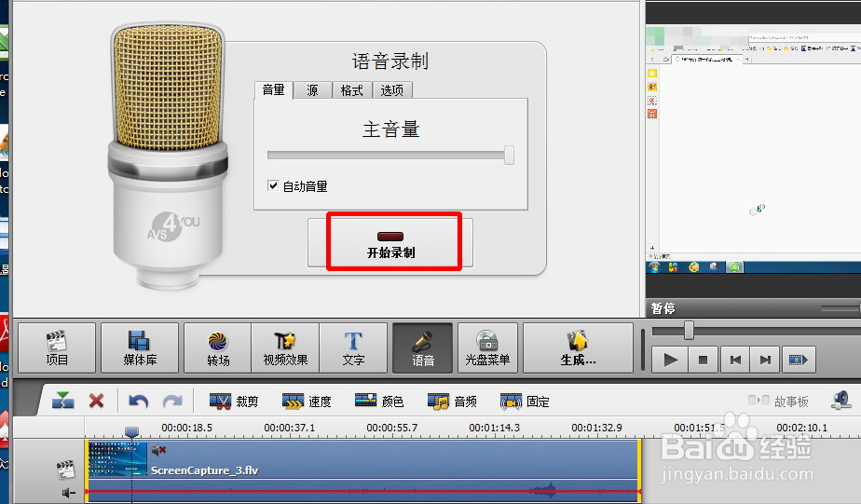Redo the last timeline action
This screenshot has width=861, height=504.
tap(172, 402)
